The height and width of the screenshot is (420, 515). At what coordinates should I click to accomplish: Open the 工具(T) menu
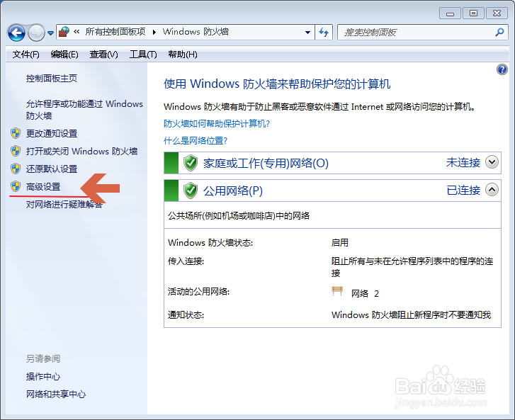[143, 55]
